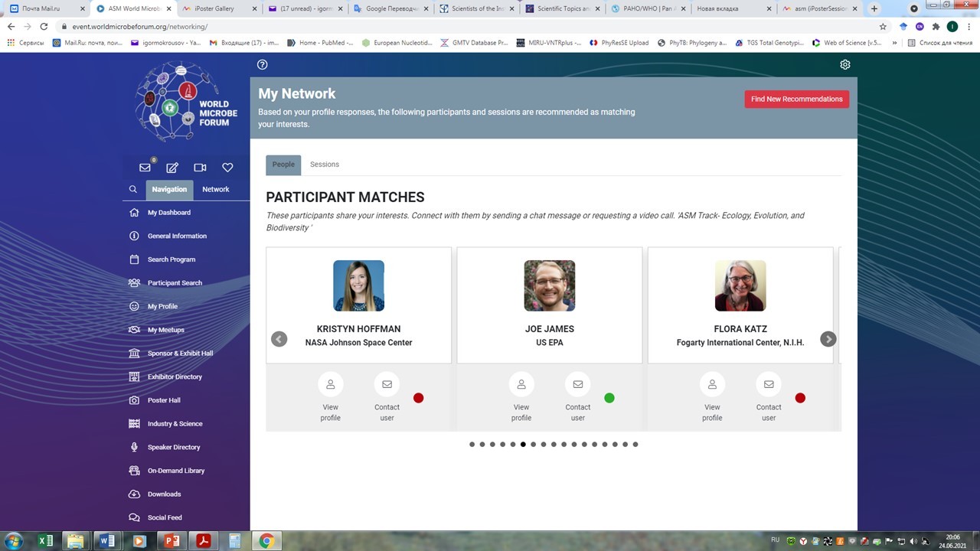Click the first carousel page dot
This screenshot has width=980, height=551.
(x=472, y=445)
